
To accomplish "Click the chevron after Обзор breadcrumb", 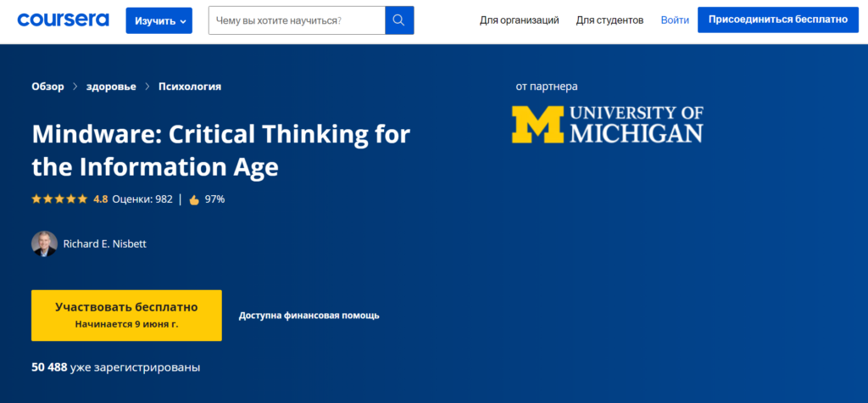I will [75, 87].
